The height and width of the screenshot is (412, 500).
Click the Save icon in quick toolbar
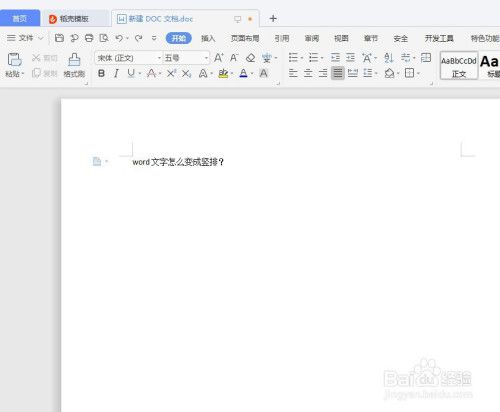pos(59,38)
